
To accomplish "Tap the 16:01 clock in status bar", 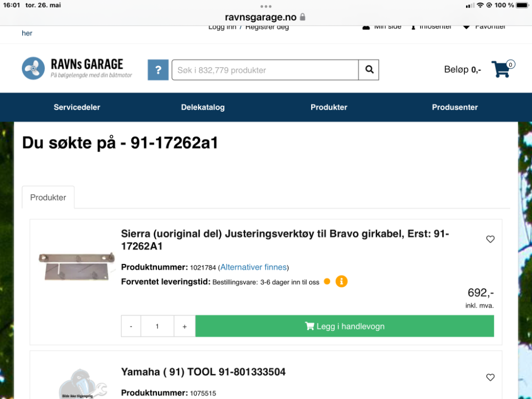I will 12,5.
